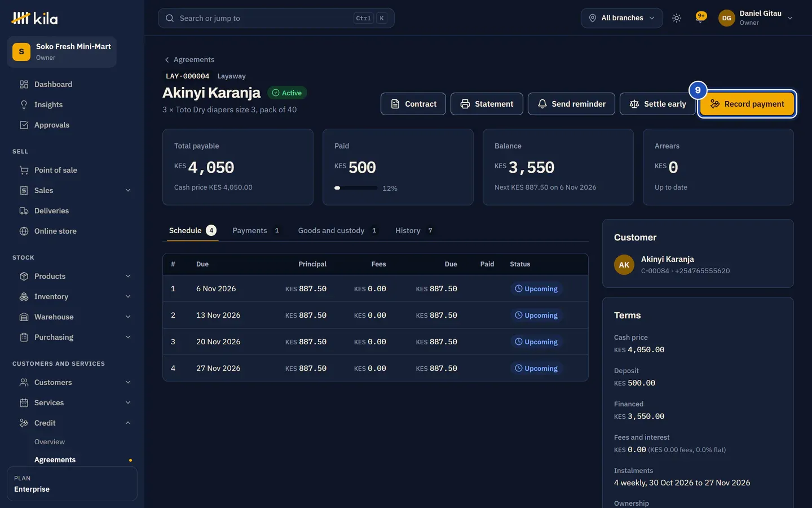Expand the Sales submenu chevron
812x508 pixels.
[x=128, y=190]
